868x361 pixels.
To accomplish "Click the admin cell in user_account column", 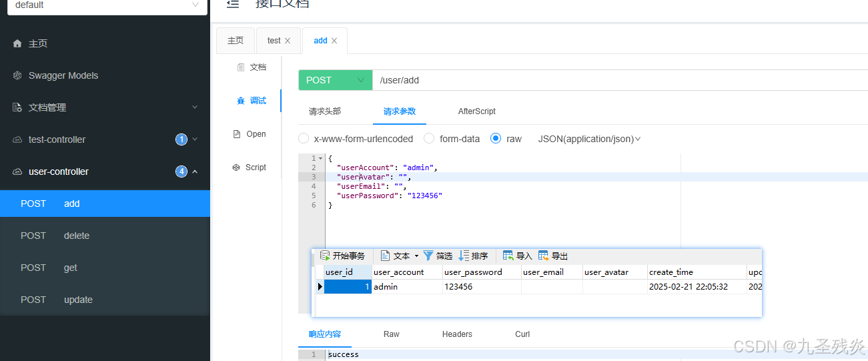I will coord(407,287).
